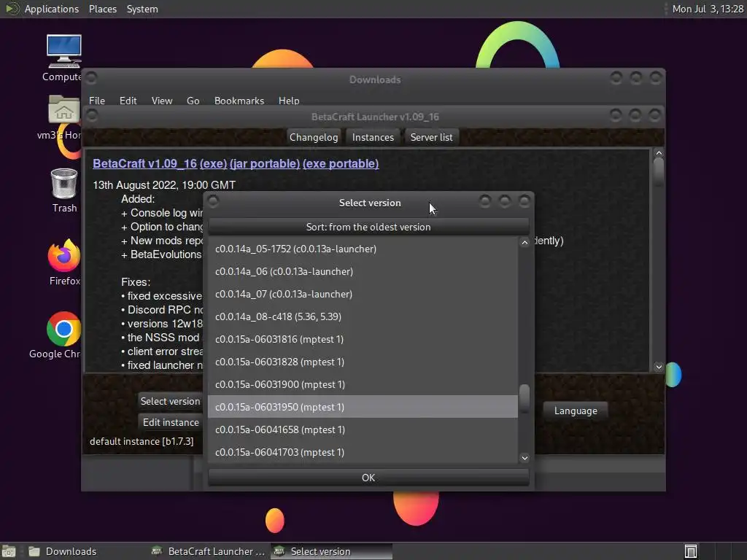This screenshot has height=560, width=747.
Task: Click the changelog scroll down arrow
Action: [x=659, y=367]
